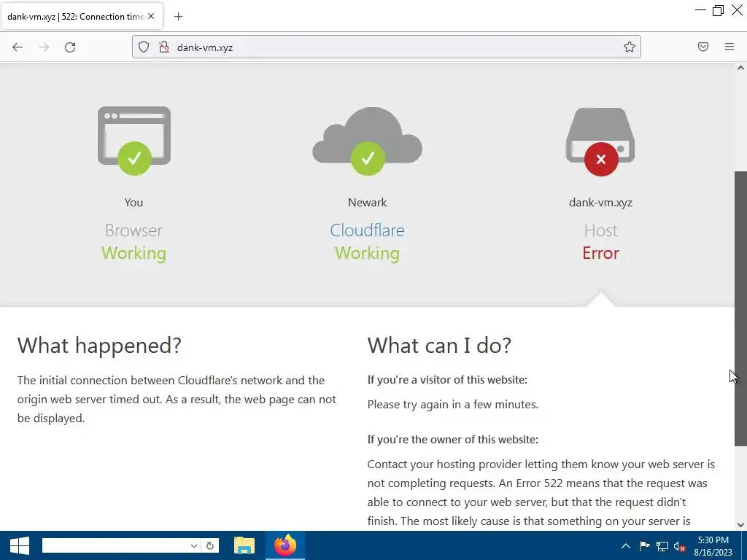This screenshot has width=747, height=560.
Task: Open the clock showing 5:30 PM
Action: [x=713, y=546]
